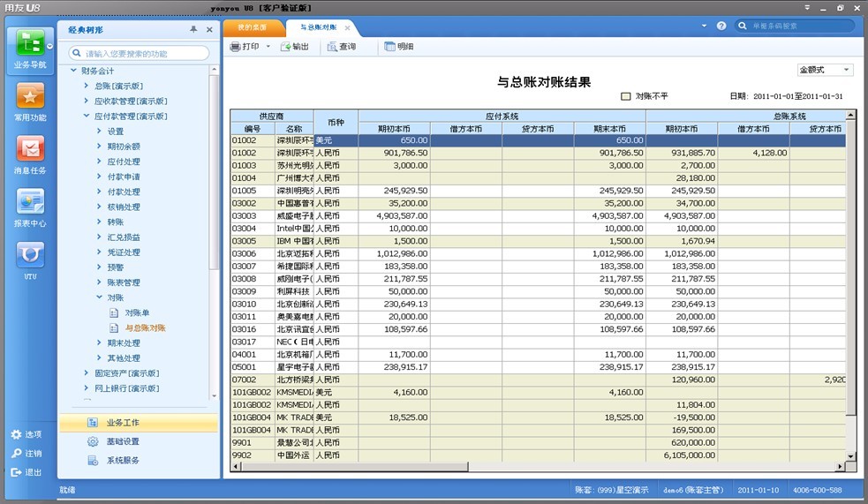This screenshot has height=504, width=868.
Task: Expand the 期初余额 node
Action: (x=99, y=146)
